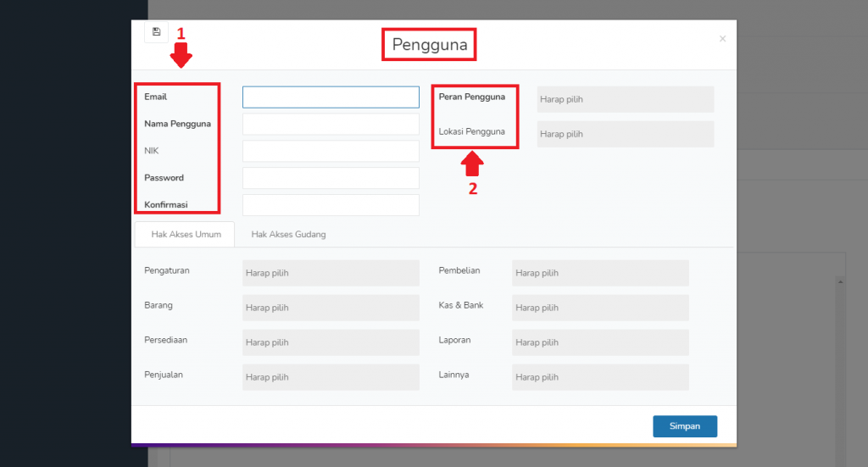Switch to Hak Akses Umum tab

pos(186,234)
